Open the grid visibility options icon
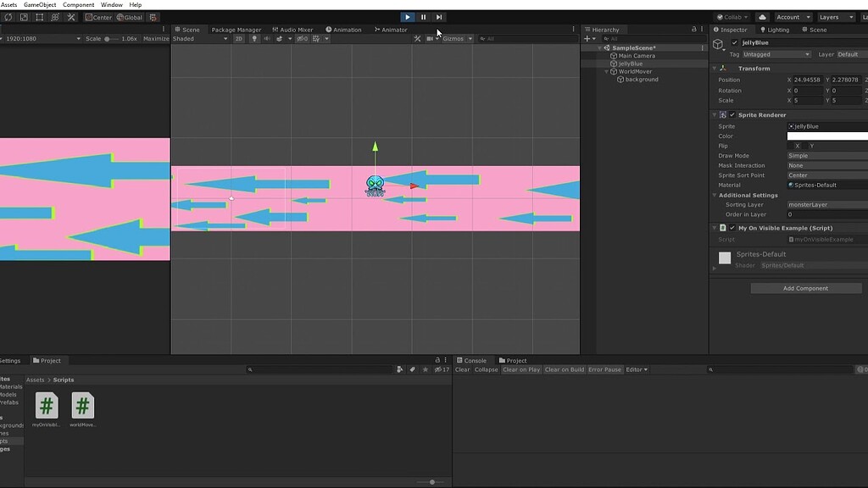This screenshot has height=488, width=868. pos(326,38)
